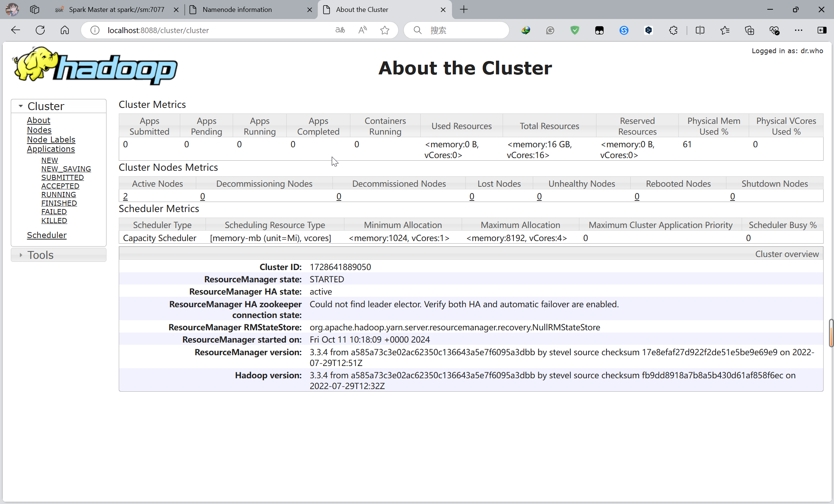Open the Scheduler link

click(x=47, y=235)
